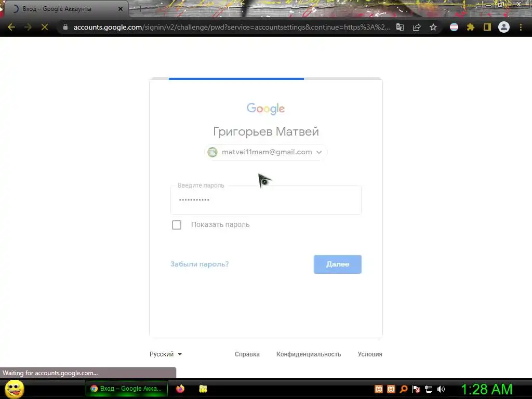Screen dimensions: 532x399
Task: Open the Русский language dropdown
Action: click(x=166, y=354)
